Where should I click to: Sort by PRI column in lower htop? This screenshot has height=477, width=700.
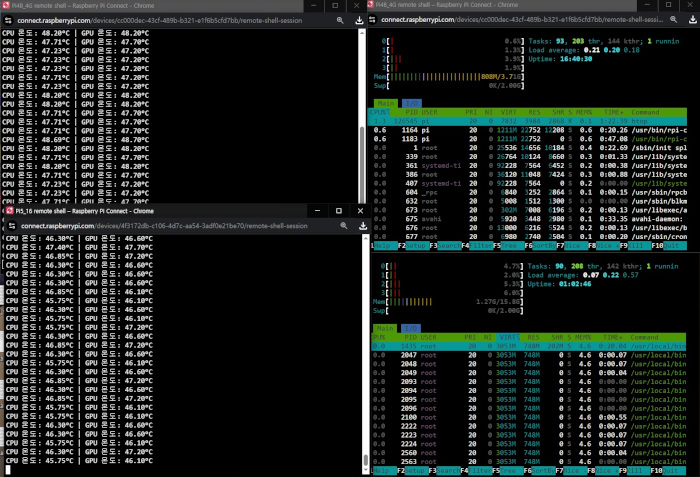(470, 337)
